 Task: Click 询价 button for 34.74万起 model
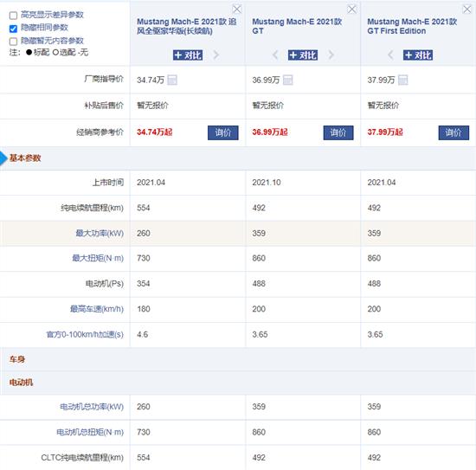point(222,132)
